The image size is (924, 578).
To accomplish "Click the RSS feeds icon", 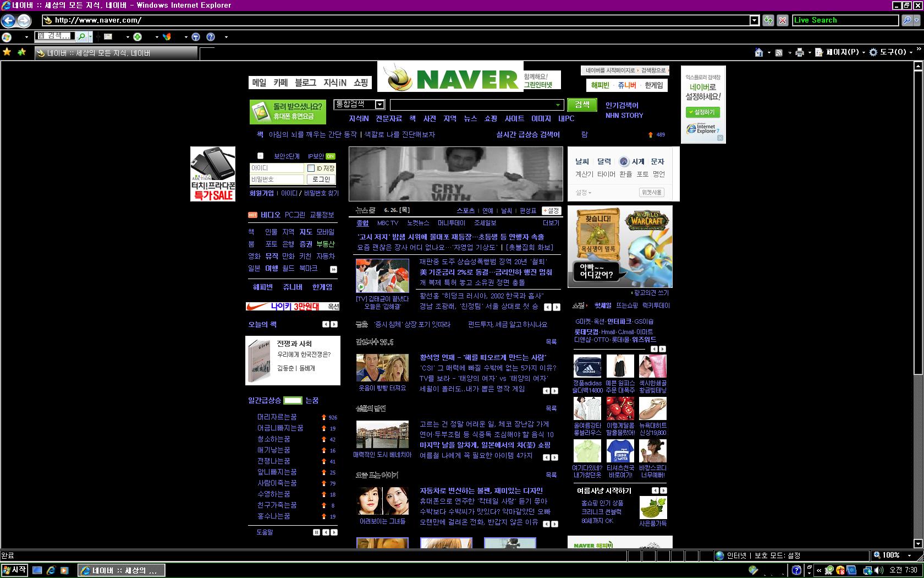I will [x=779, y=52].
